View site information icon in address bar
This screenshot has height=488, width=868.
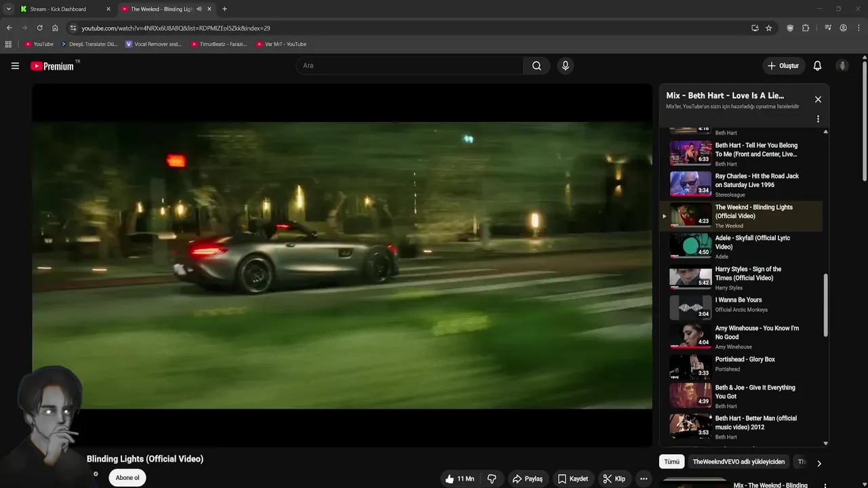[x=73, y=28]
